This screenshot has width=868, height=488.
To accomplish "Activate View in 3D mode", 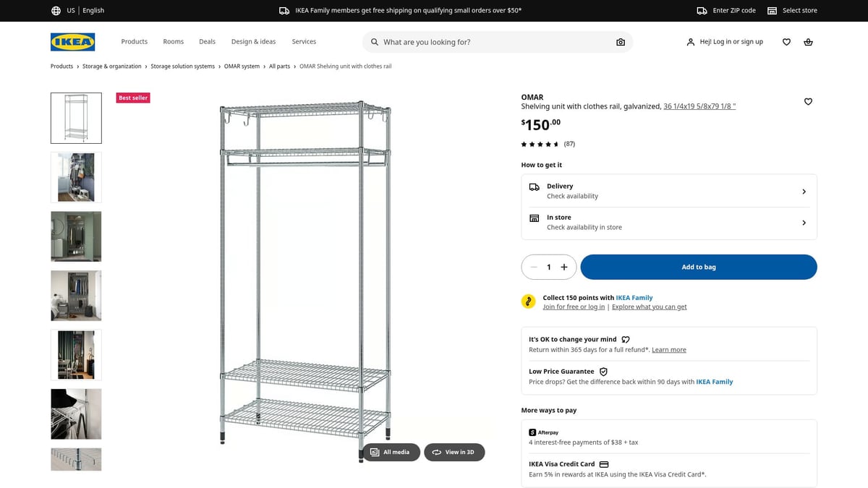I will (454, 452).
